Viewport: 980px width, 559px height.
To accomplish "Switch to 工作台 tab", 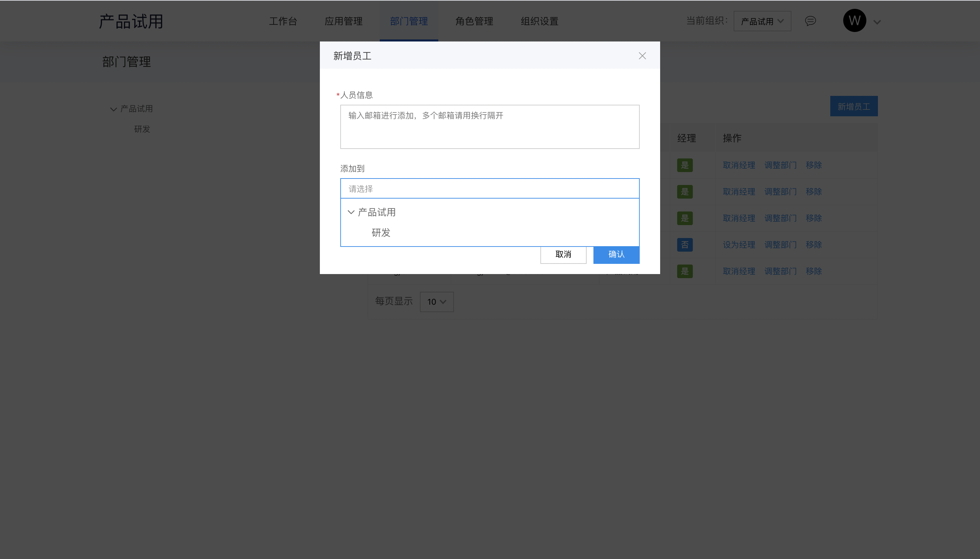I will pos(283,21).
